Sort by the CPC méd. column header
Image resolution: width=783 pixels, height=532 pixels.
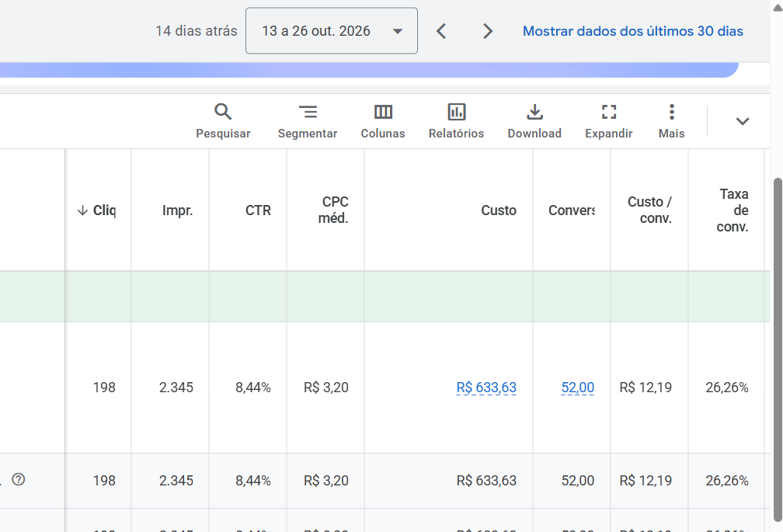333,210
